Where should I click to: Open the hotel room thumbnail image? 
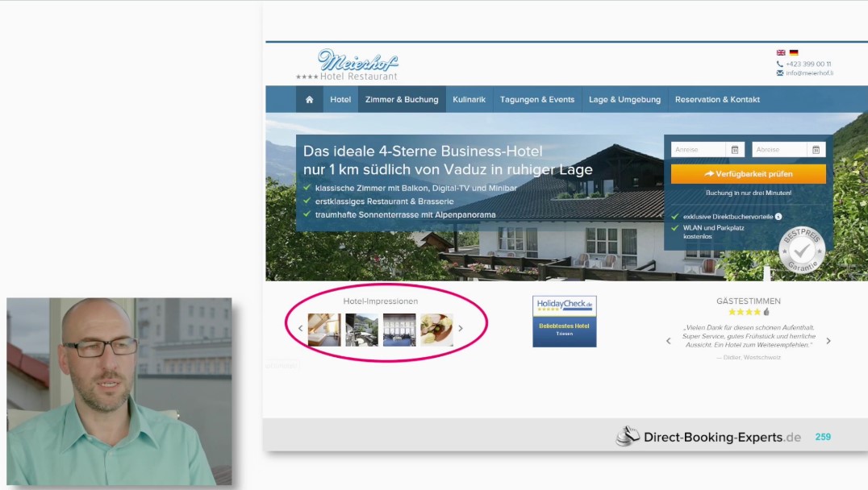coord(324,330)
